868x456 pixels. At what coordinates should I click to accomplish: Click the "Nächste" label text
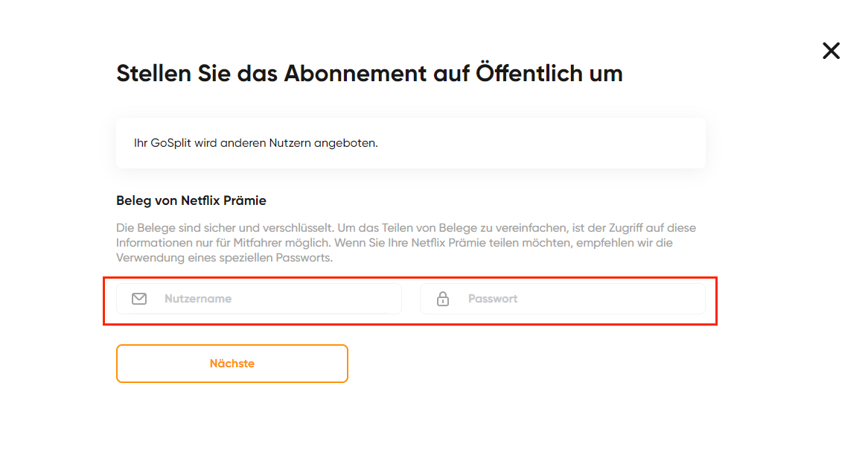[x=232, y=364]
